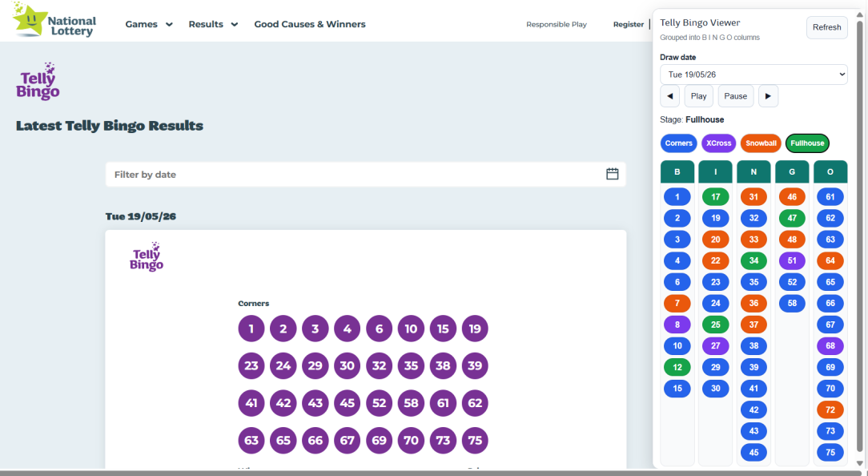Select the Fullhouse stage pill
The image size is (868, 476).
click(x=807, y=143)
